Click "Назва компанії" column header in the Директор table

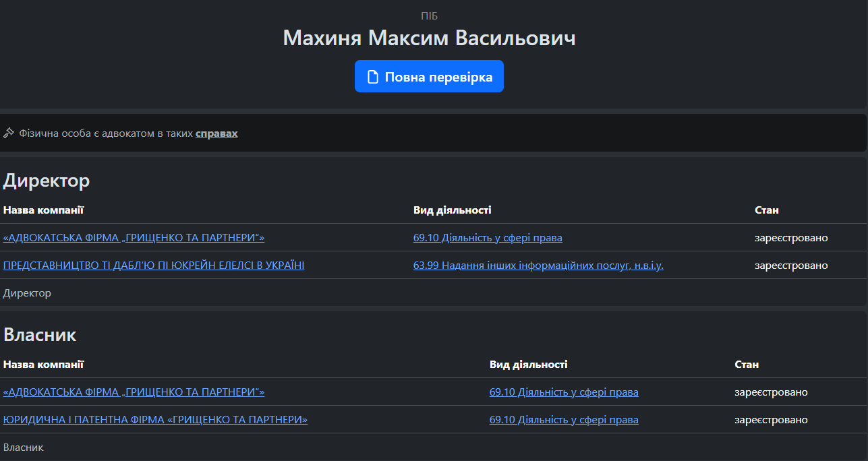(x=43, y=210)
